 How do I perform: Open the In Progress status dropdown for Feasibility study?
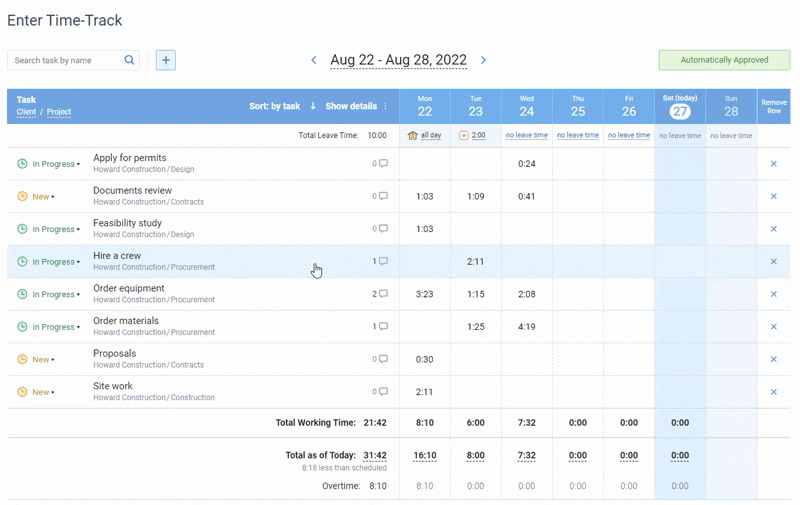56,229
